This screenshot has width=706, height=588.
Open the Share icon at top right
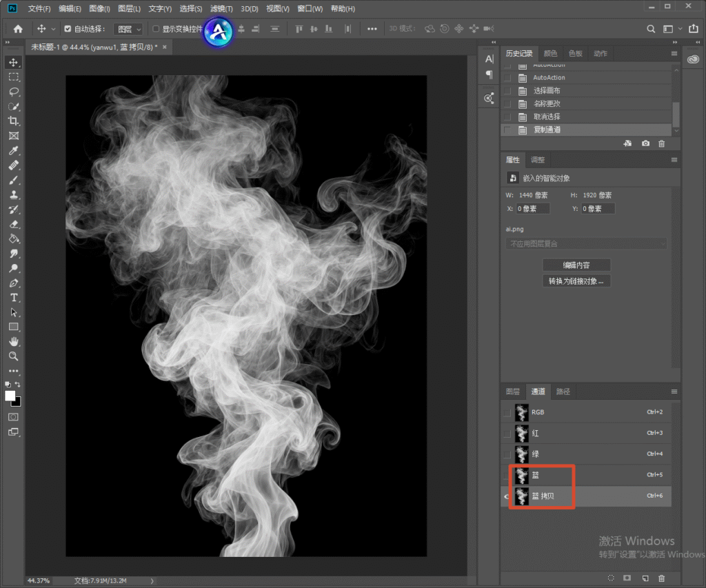(x=694, y=28)
